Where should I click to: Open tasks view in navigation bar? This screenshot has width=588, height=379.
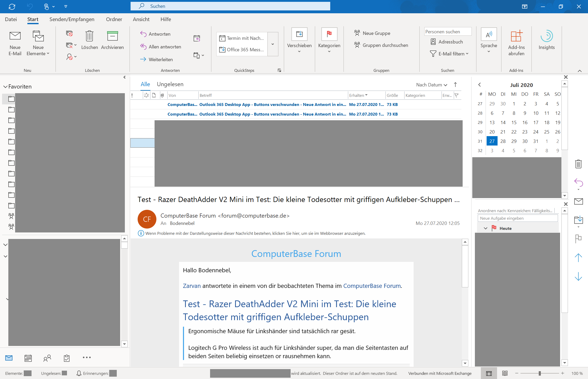(x=67, y=358)
